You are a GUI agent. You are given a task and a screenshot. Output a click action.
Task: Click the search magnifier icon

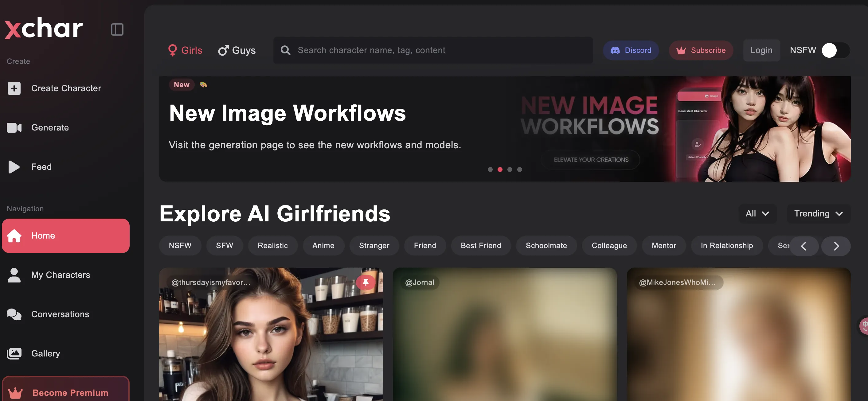(285, 50)
